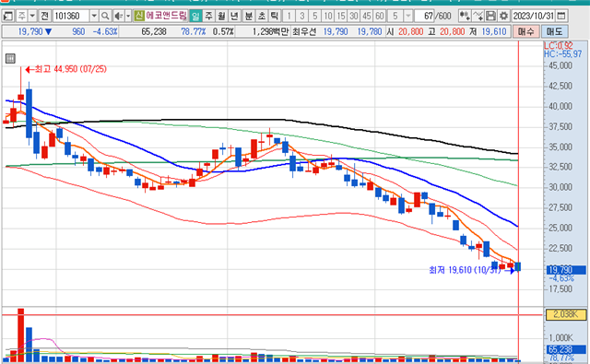Click the 매도 sell button
Screen dimensions: 590x364
tap(555, 31)
